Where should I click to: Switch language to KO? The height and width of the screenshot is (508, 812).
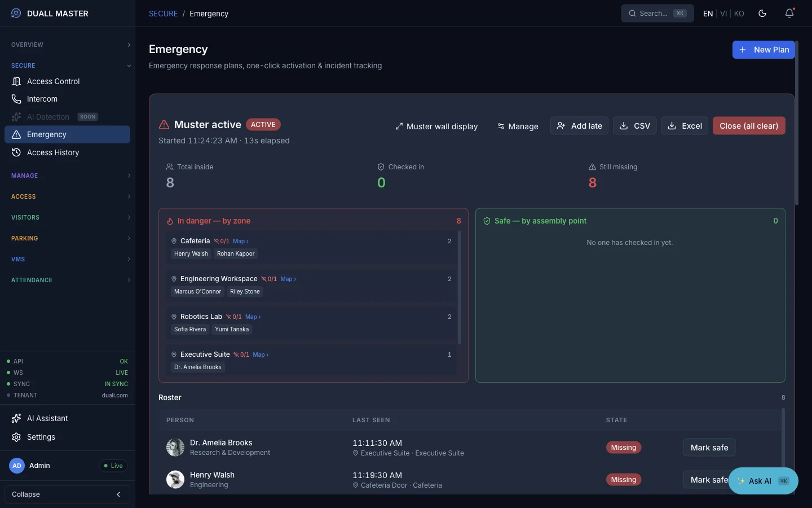(x=739, y=14)
